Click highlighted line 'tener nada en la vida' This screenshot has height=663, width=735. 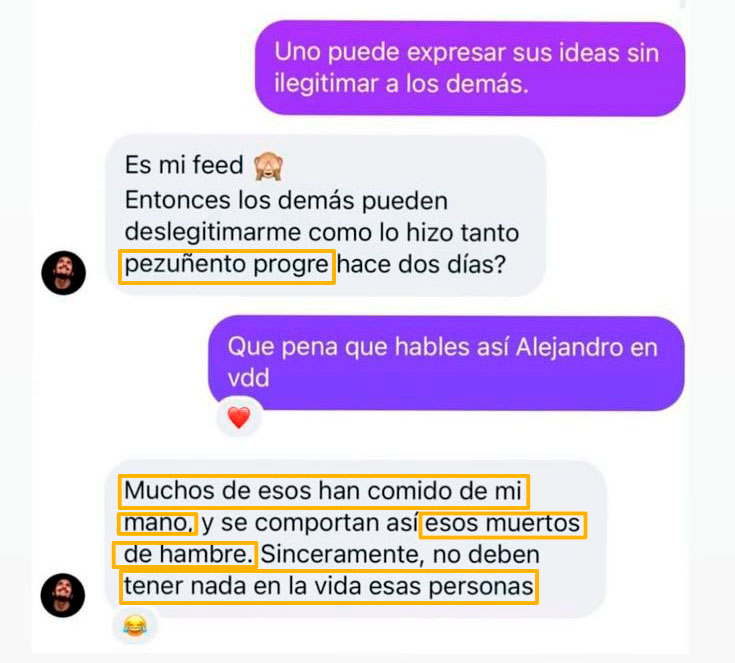tap(329, 587)
